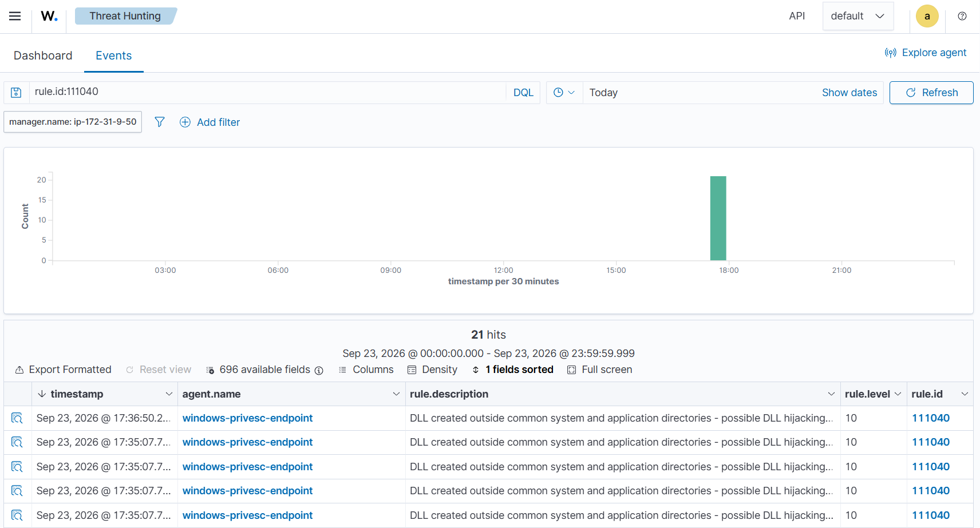
Task: Click the Threat Hunting breadcrumb
Action: (x=125, y=16)
